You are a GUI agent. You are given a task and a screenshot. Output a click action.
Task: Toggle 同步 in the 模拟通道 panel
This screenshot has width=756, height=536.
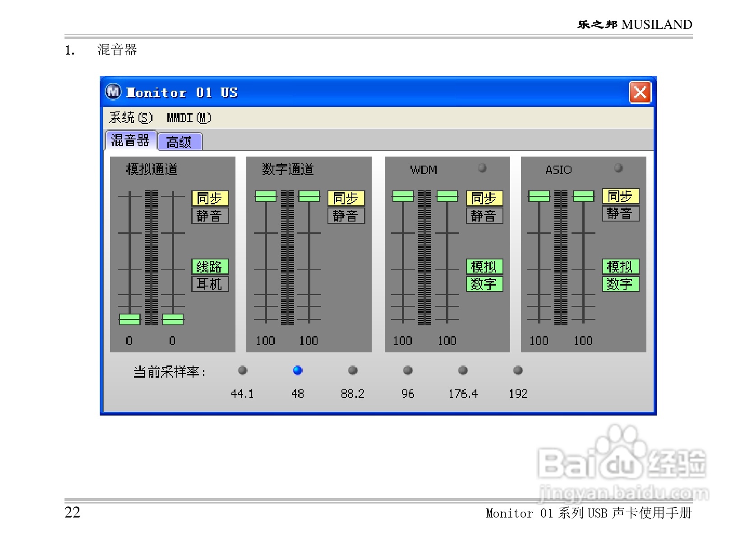210,199
